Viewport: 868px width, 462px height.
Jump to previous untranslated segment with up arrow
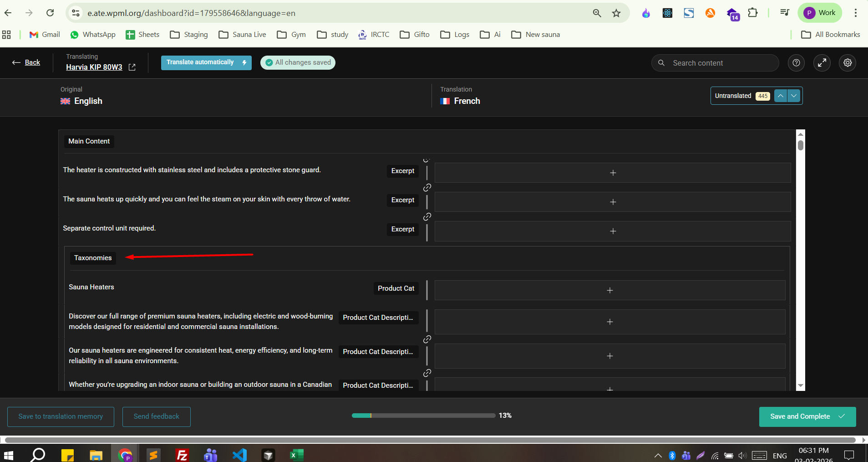[x=781, y=96]
